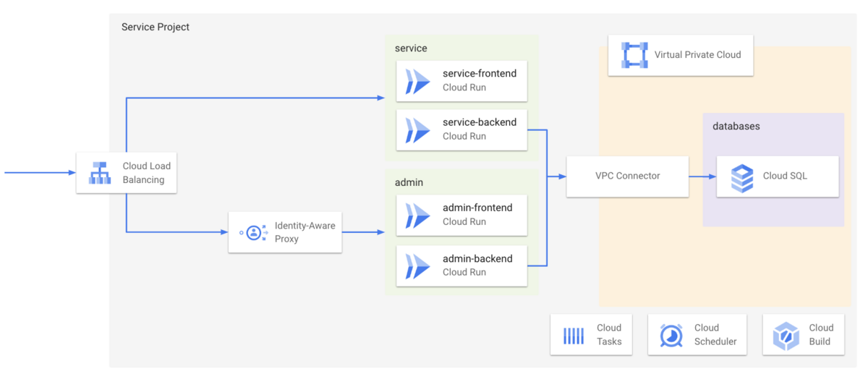Click the service-frontend Cloud Run icon

pos(417,81)
